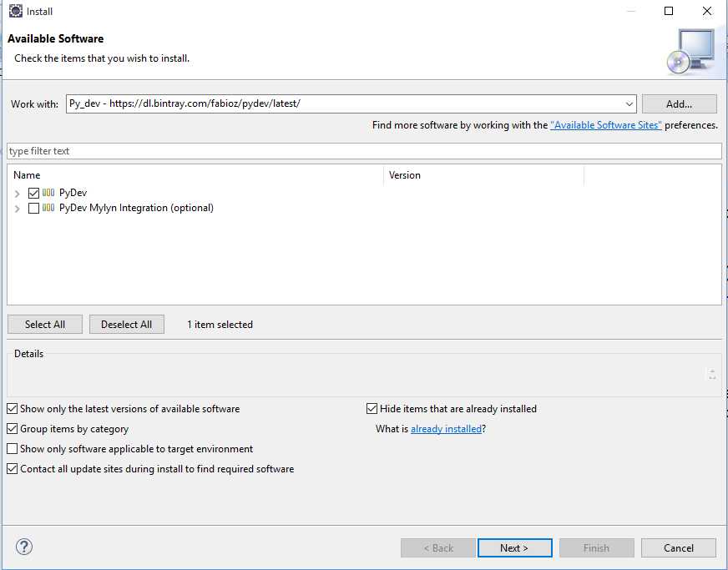Toggle Contact all update sites checkbox

pos(12,469)
